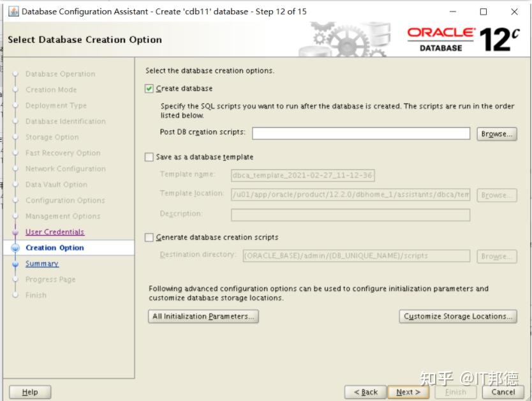
Task: Enable Save as a database template
Action: (149, 156)
